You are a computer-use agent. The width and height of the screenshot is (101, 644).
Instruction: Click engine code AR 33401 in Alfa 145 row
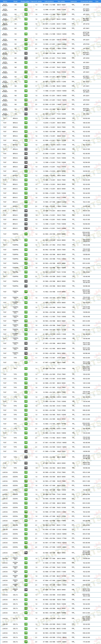pos(86,28)
